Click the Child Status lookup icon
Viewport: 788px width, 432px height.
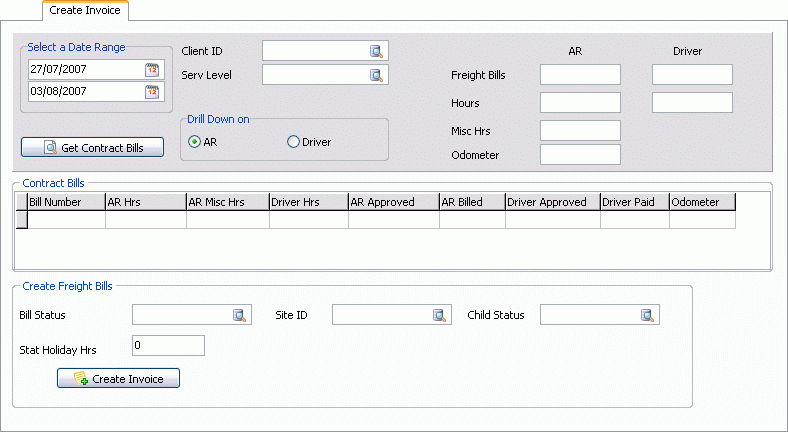point(648,316)
